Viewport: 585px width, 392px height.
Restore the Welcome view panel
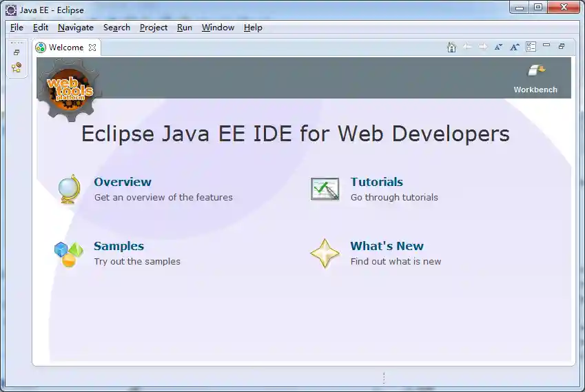562,46
